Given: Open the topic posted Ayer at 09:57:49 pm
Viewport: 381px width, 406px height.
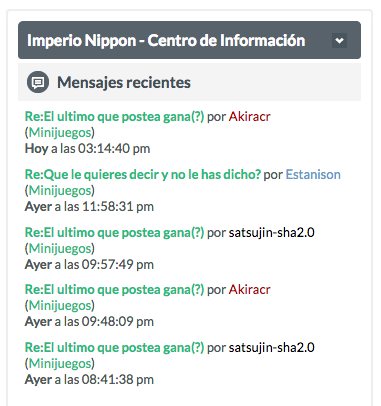Looking at the screenshot, I should click(x=114, y=232).
